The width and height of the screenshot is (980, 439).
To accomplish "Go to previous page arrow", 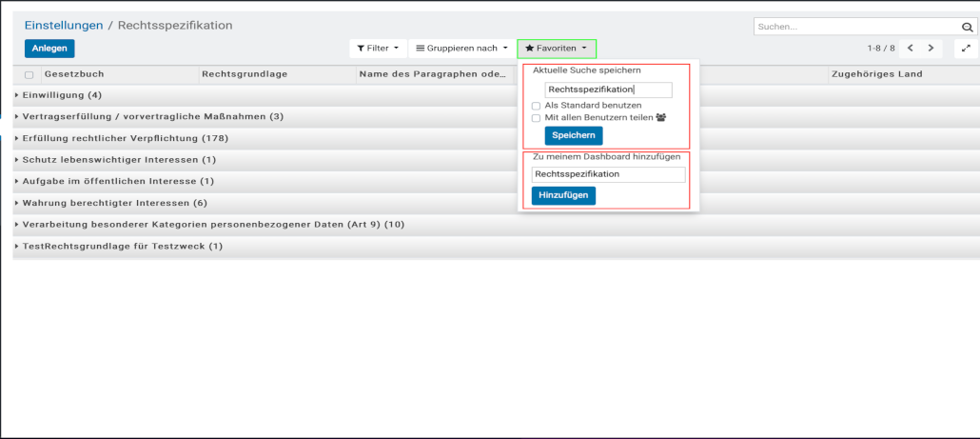I will pos(911,48).
